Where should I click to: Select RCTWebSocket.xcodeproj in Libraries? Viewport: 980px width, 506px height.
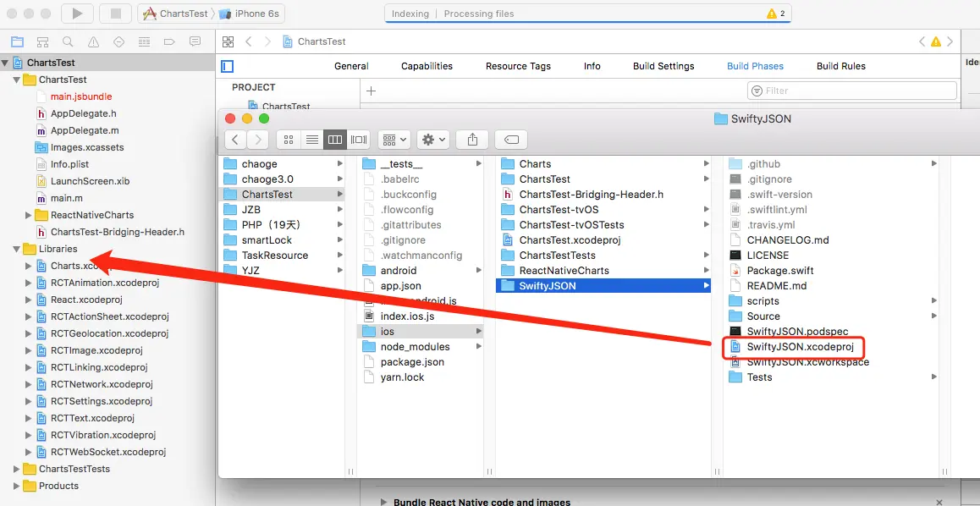107,452
